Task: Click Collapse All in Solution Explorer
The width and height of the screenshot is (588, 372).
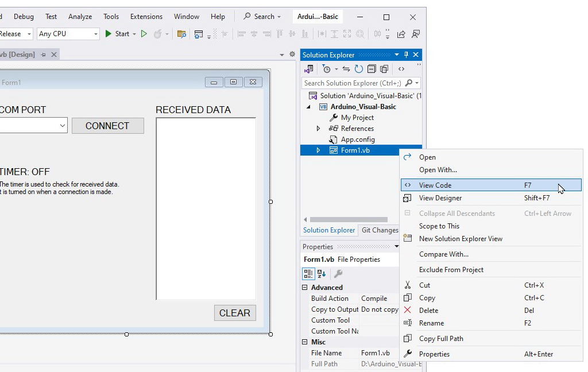Action: (x=372, y=69)
